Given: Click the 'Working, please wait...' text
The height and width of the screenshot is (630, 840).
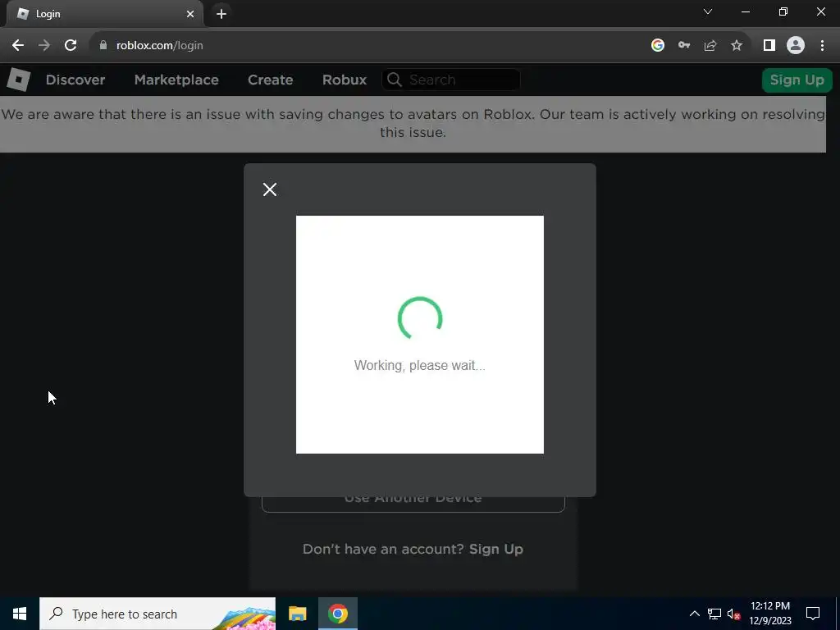Looking at the screenshot, I should pos(419,365).
